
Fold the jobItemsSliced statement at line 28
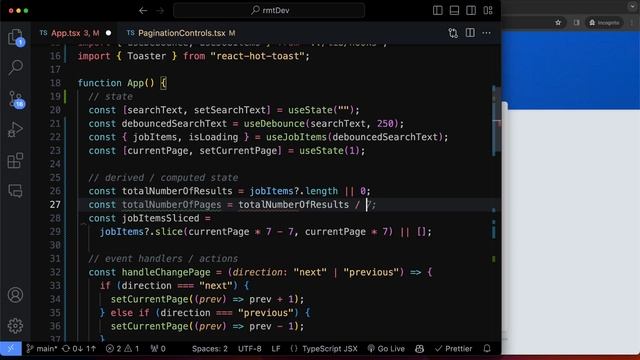tap(83, 224)
